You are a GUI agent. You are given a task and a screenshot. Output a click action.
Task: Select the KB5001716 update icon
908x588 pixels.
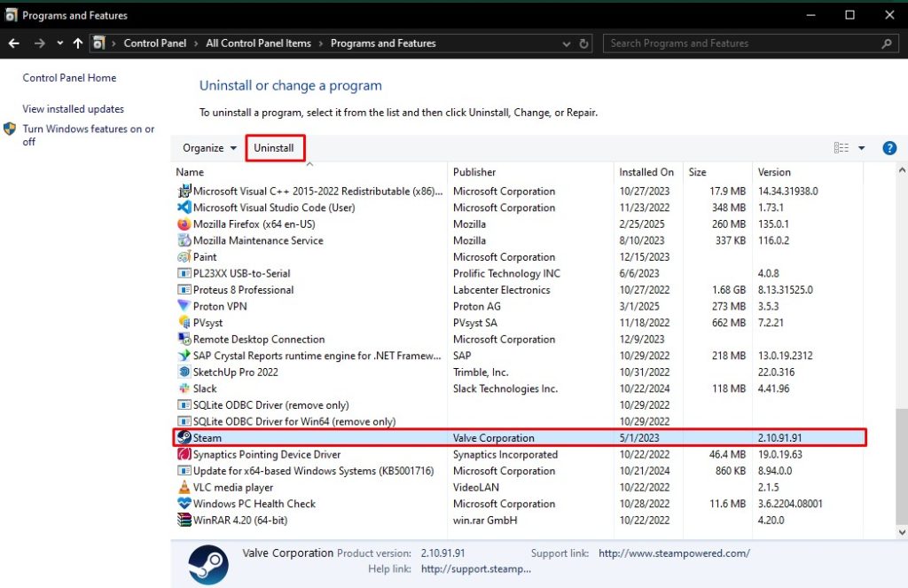point(184,470)
